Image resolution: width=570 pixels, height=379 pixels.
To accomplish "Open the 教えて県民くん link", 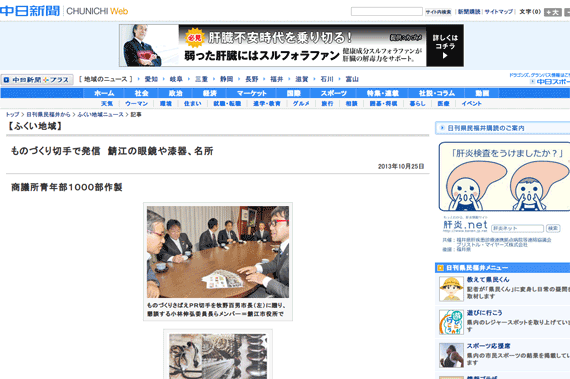I will 488,279.
